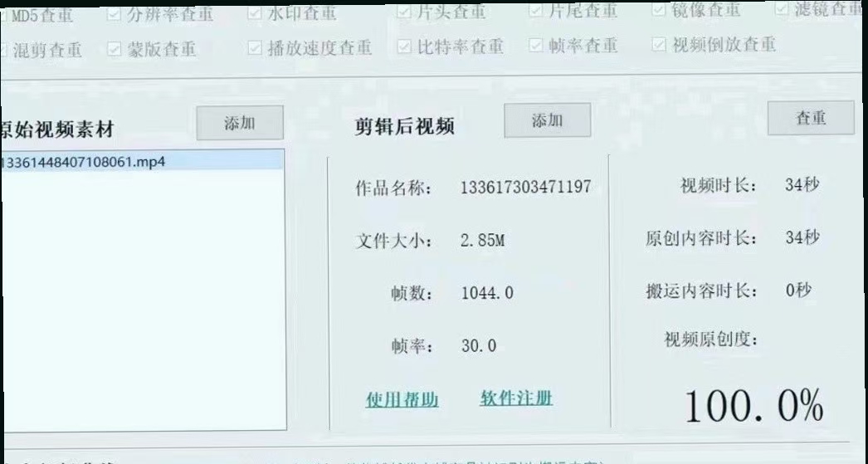The height and width of the screenshot is (464, 868).
Task: Click the frame count value 1044.0
Action: (487, 293)
